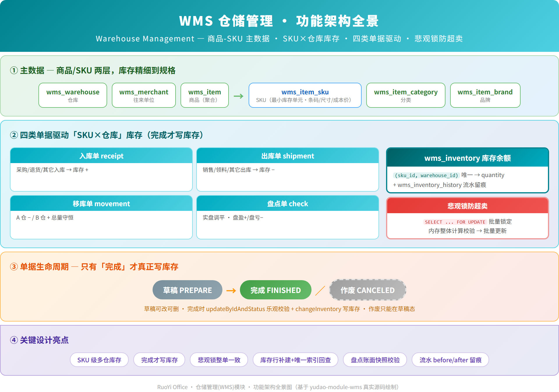
Task: Open the wms_item_brand 品牌 card
Action: coord(485,95)
